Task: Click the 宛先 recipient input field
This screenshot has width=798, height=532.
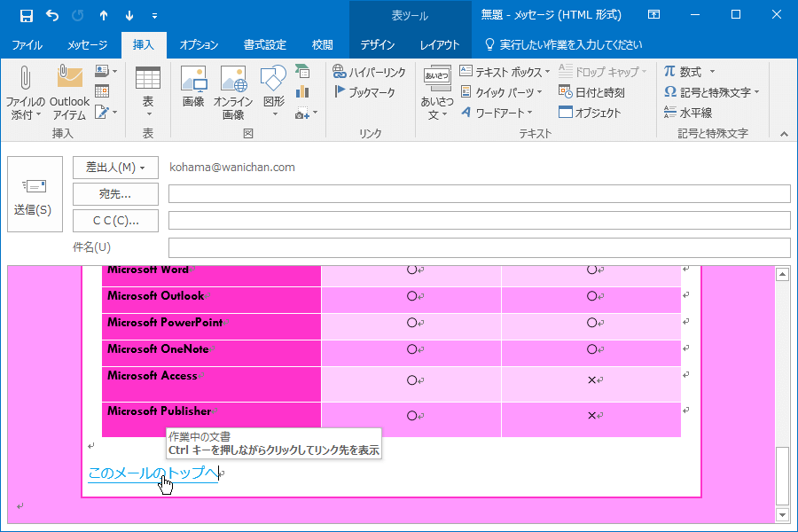Action: point(479,194)
